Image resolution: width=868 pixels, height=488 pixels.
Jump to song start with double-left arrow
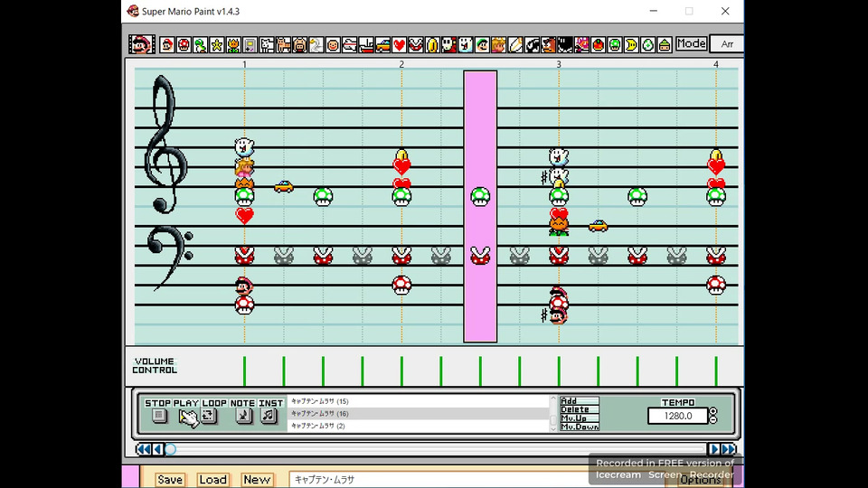(x=144, y=449)
